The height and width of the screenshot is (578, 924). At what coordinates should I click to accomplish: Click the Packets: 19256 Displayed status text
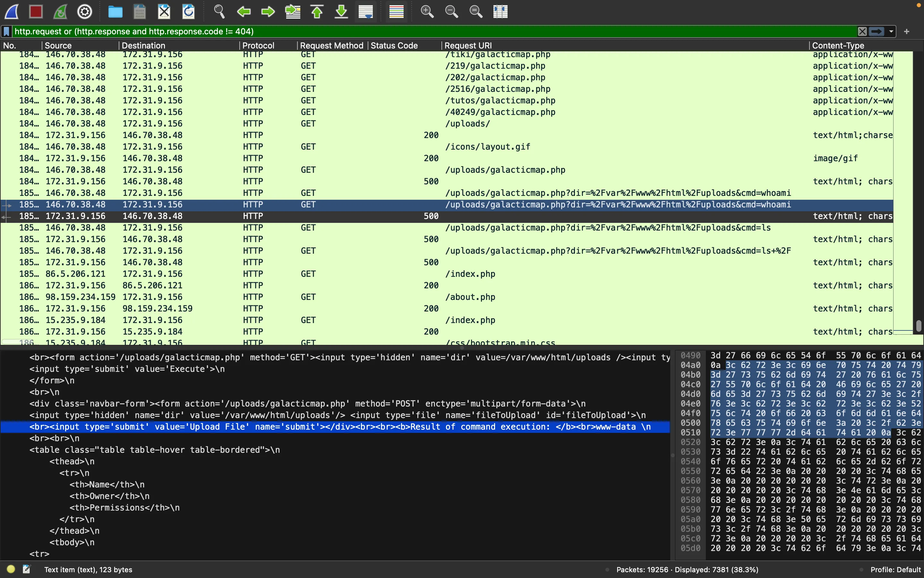click(x=687, y=570)
